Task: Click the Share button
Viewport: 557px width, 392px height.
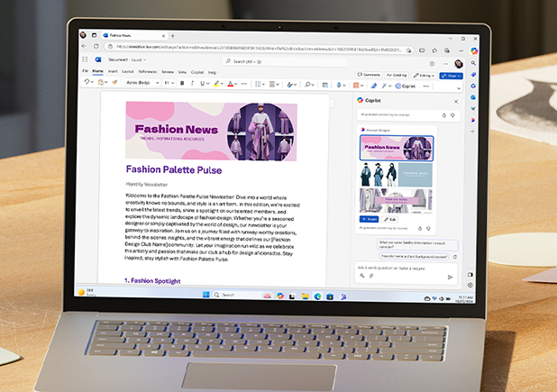Action: 452,76
